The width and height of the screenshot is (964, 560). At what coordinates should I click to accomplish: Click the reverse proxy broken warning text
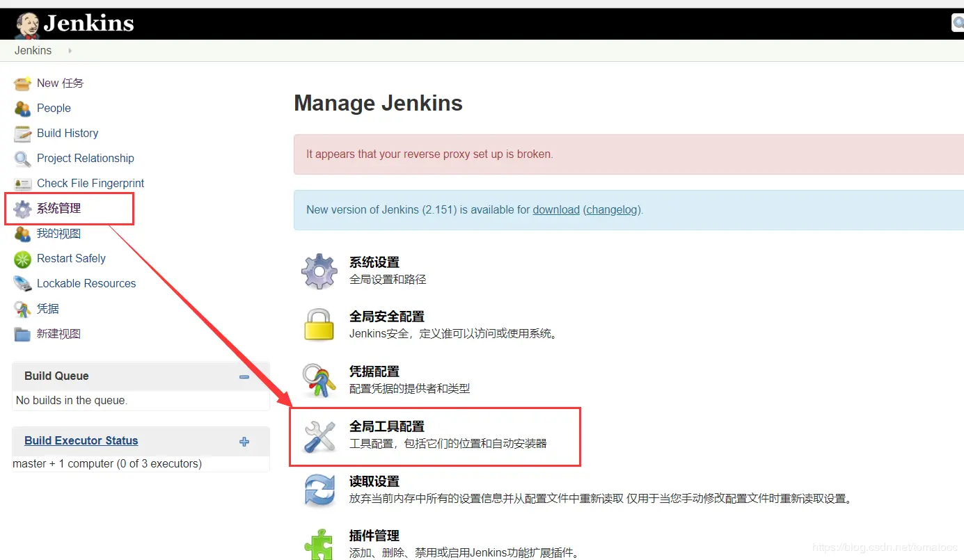(429, 154)
